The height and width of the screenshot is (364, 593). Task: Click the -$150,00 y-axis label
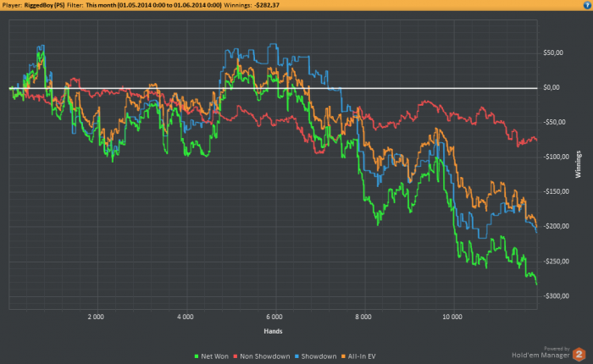point(556,191)
